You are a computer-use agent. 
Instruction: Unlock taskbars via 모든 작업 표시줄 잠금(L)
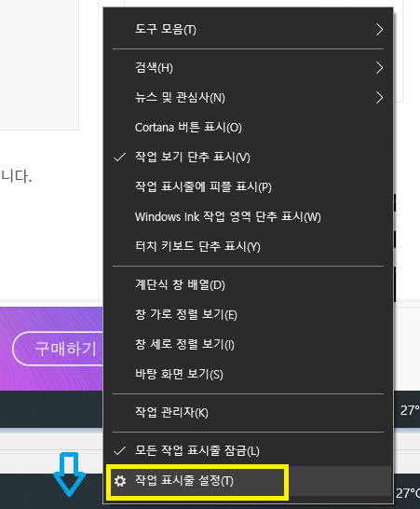click(248, 451)
